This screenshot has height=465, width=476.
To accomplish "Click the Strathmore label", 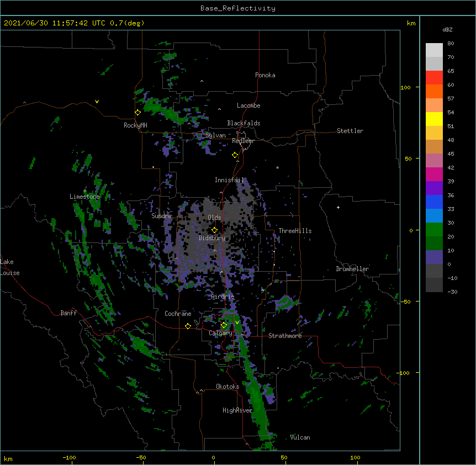I will coord(285,336).
